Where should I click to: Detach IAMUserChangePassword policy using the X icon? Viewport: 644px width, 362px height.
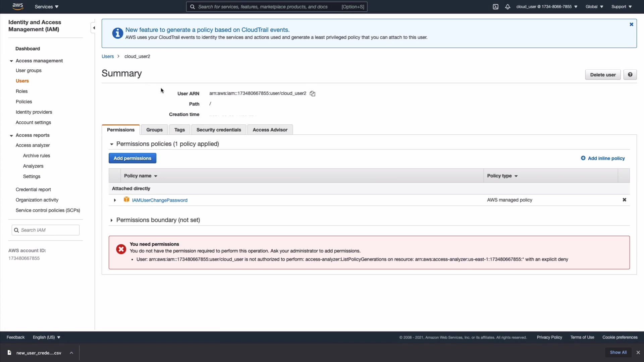coord(624,200)
